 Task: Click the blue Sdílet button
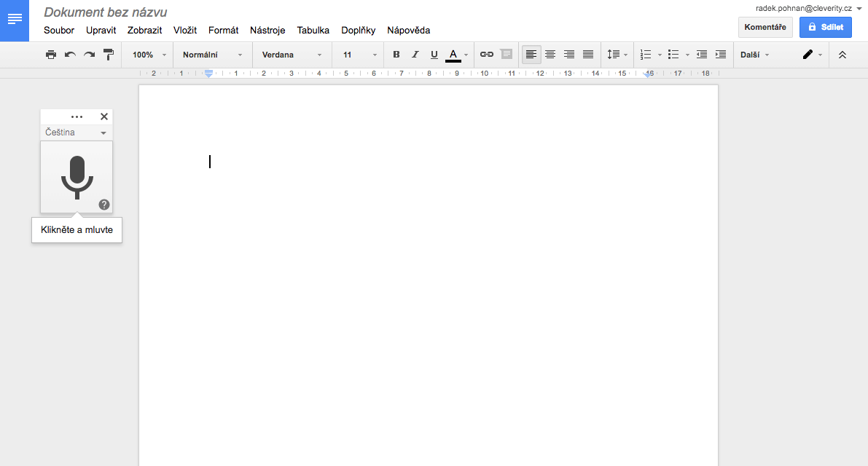(x=825, y=27)
